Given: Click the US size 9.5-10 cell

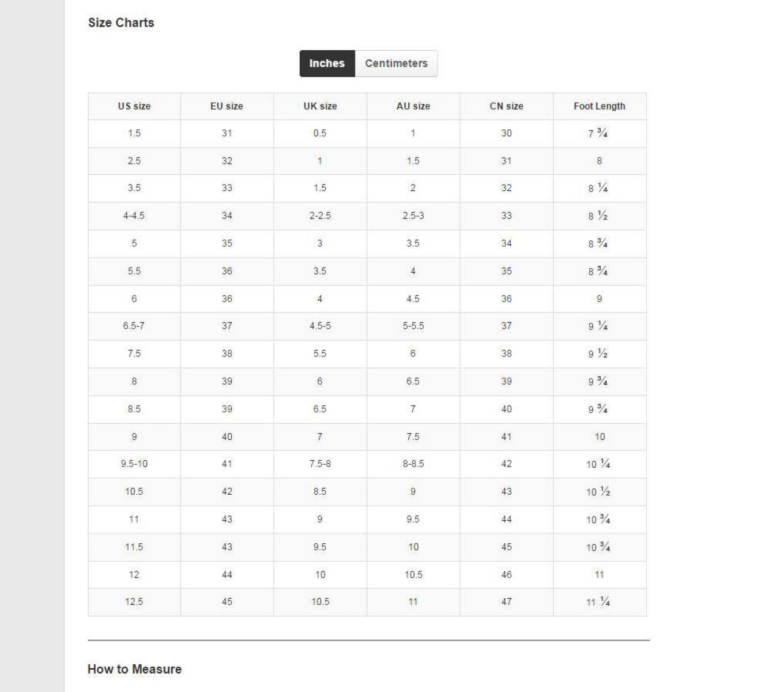Looking at the screenshot, I should tap(134, 464).
